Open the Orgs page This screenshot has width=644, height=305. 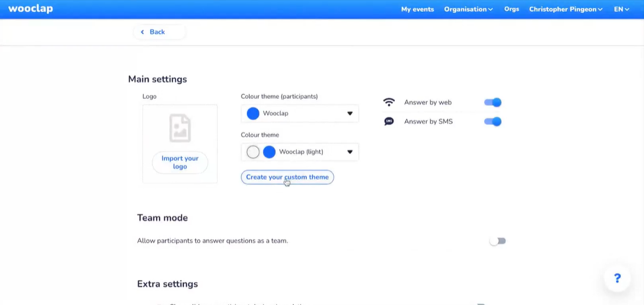[x=512, y=9]
